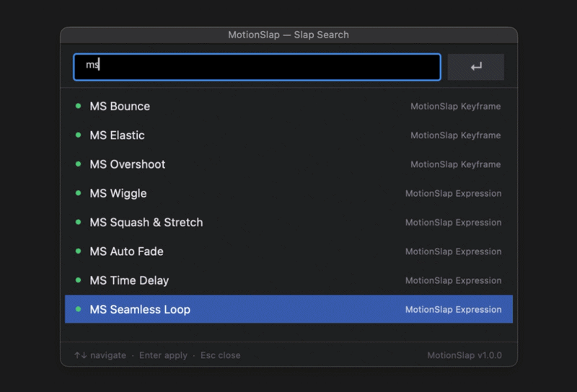
Task: Click the highlighted MS Seamless Loop row
Action: click(289, 309)
